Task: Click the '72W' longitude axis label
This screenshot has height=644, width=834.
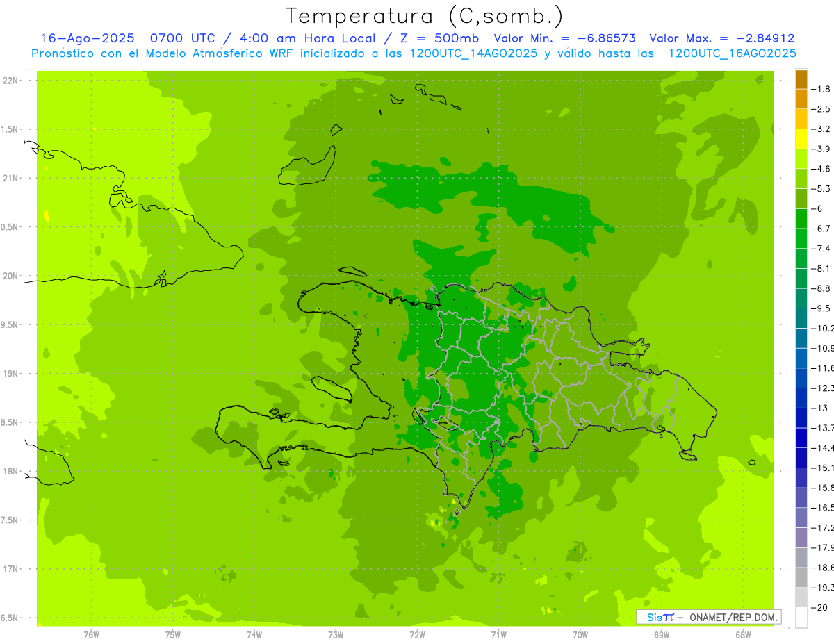Action: [417, 635]
